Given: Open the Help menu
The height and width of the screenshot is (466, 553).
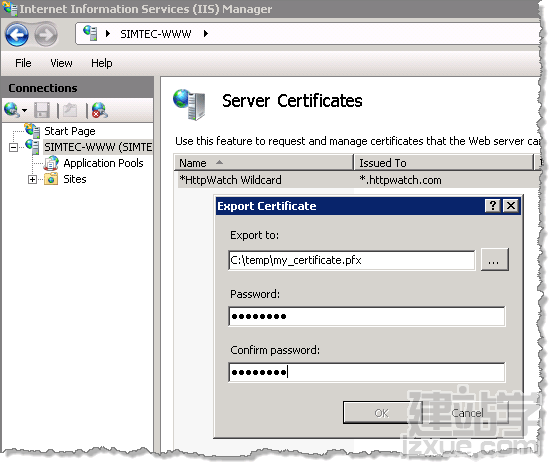Looking at the screenshot, I should pyautogui.click(x=102, y=63).
